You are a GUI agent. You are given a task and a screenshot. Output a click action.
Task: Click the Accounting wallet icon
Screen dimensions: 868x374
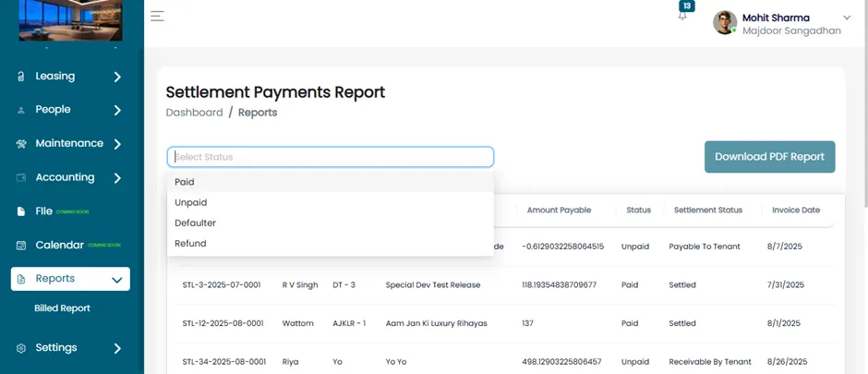click(21, 177)
